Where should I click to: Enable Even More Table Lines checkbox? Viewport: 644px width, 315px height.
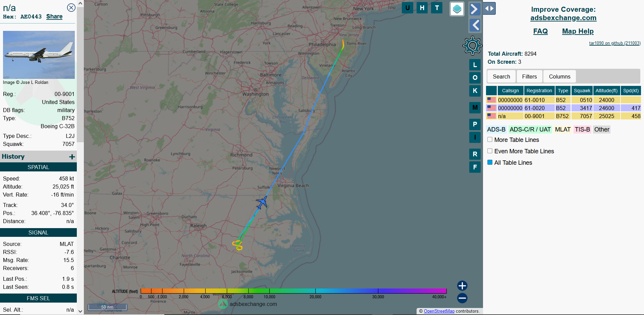(490, 151)
